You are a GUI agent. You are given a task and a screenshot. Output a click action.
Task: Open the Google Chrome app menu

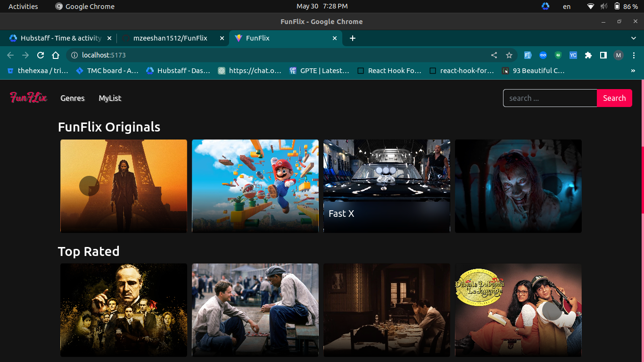click(x=85, y=6)
